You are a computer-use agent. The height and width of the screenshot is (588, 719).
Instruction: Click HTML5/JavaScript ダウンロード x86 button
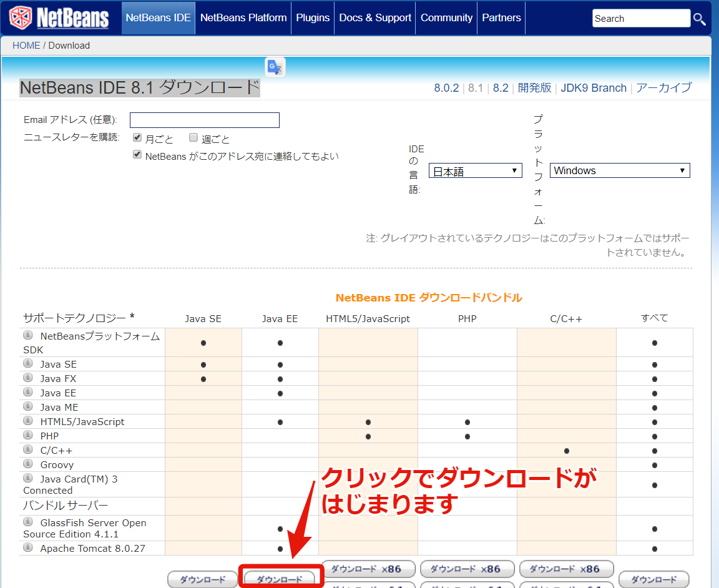(368, 569)
